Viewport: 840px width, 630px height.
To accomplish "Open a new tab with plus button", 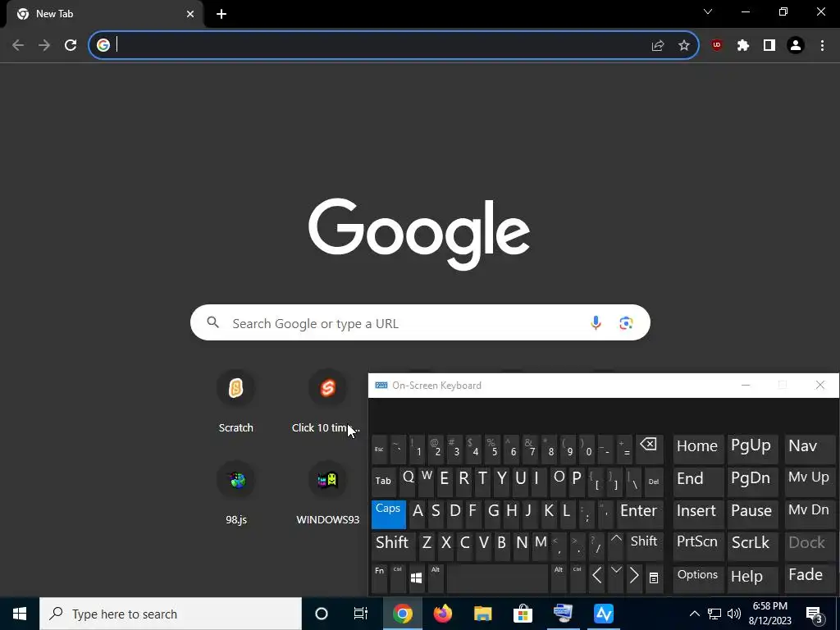I will coord(221,14).
